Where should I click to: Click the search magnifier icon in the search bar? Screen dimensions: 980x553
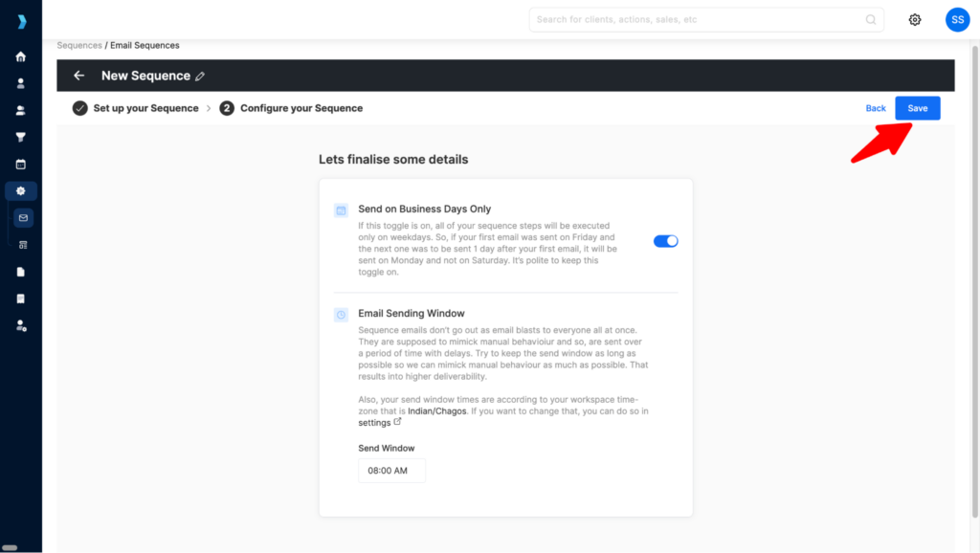point(870,19)
